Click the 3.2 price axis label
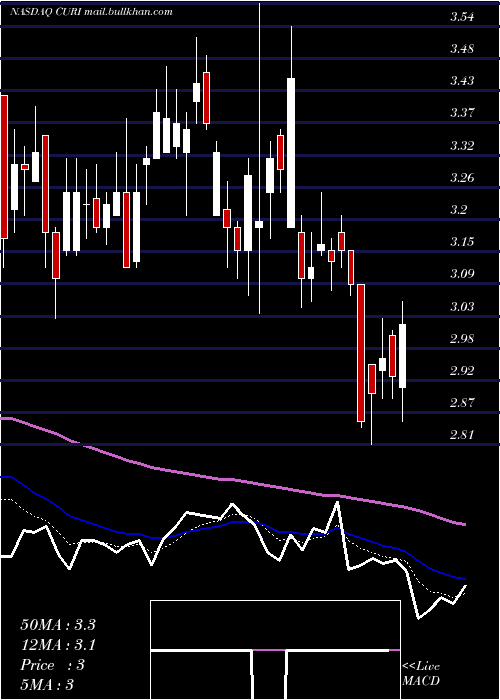500x700 pixels. click(459, 209)
